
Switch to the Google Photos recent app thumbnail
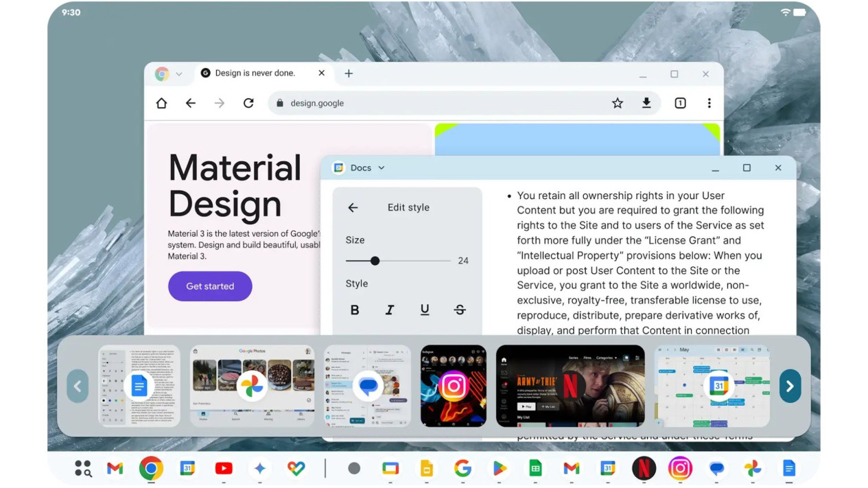[x=252, y=386]
